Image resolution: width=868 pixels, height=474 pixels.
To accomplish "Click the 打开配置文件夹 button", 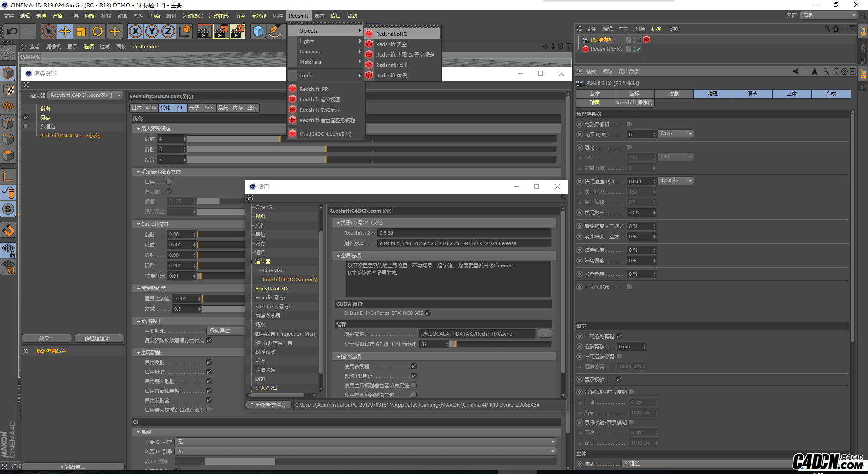I will click(269, 405).
